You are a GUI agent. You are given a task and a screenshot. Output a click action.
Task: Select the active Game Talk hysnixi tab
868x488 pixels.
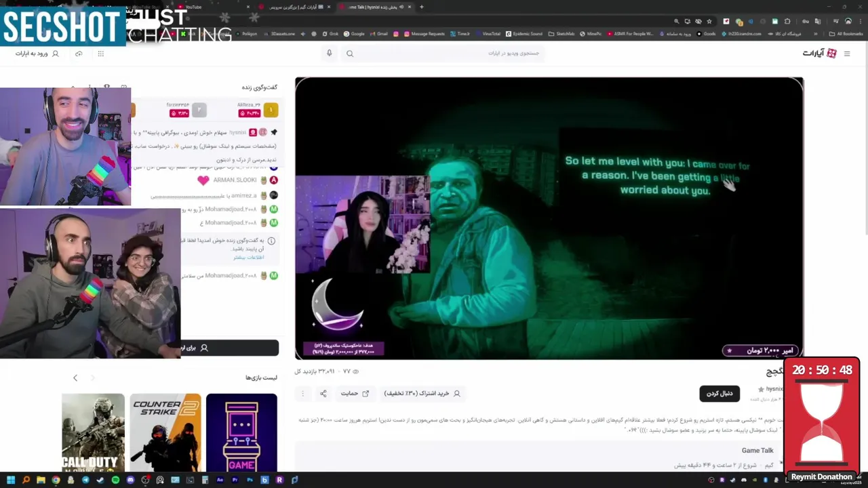[375, 7]
